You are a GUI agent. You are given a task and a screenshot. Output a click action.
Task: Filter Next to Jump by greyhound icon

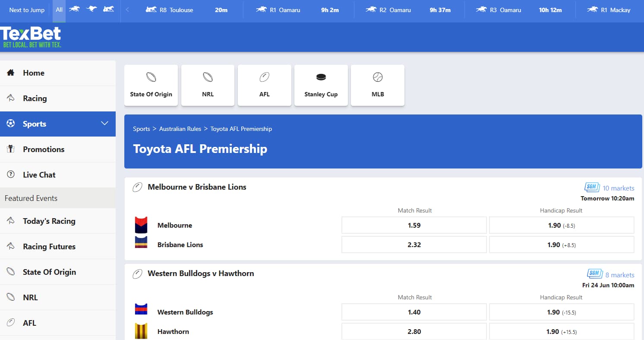(x=91, y=9)
